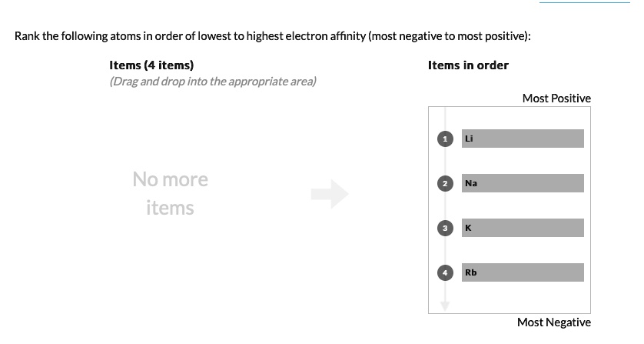644x344 pixels.
Task: Click the blue line at the top right
Action: point(585,2)
